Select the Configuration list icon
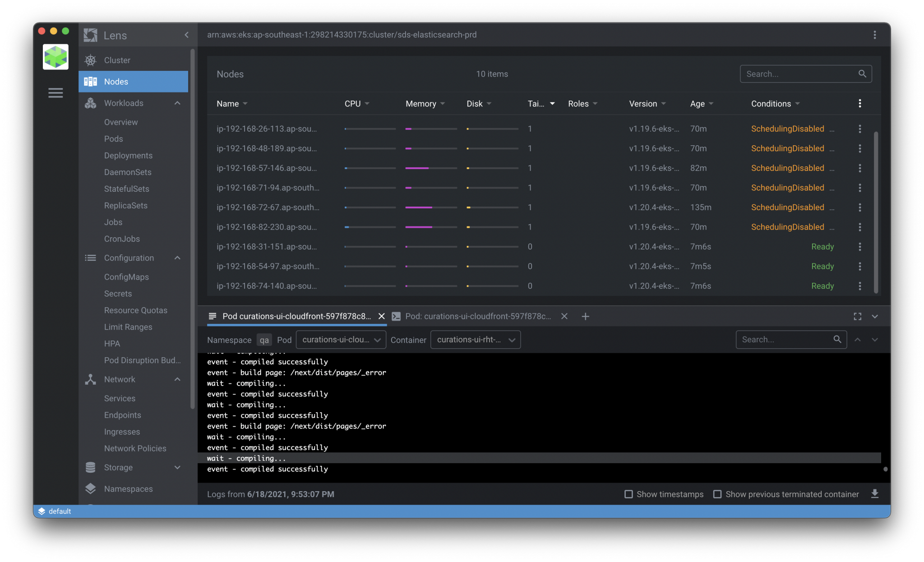Screen dimensions: 924x562 pyautogui.click(x=91, y=258)
